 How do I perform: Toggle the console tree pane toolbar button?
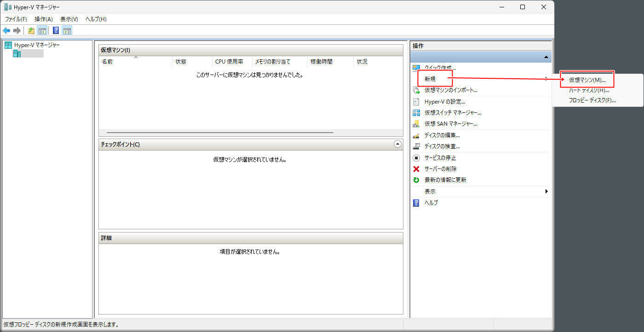coord(42,31)
